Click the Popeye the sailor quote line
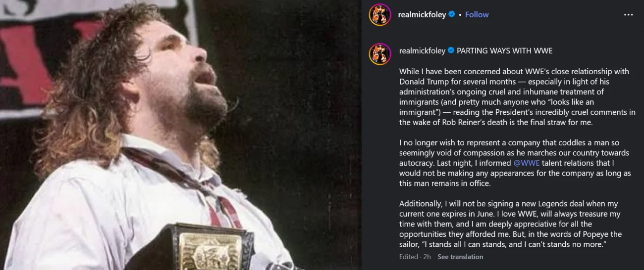This screenshot has width=644, height=270. [503, 244]
